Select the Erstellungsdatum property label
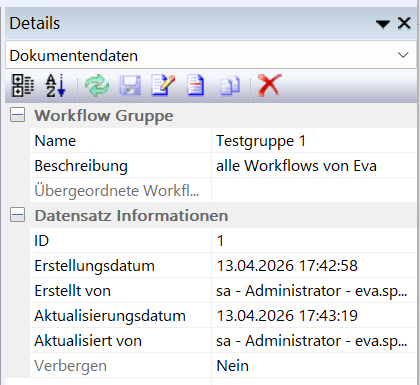 120,266
